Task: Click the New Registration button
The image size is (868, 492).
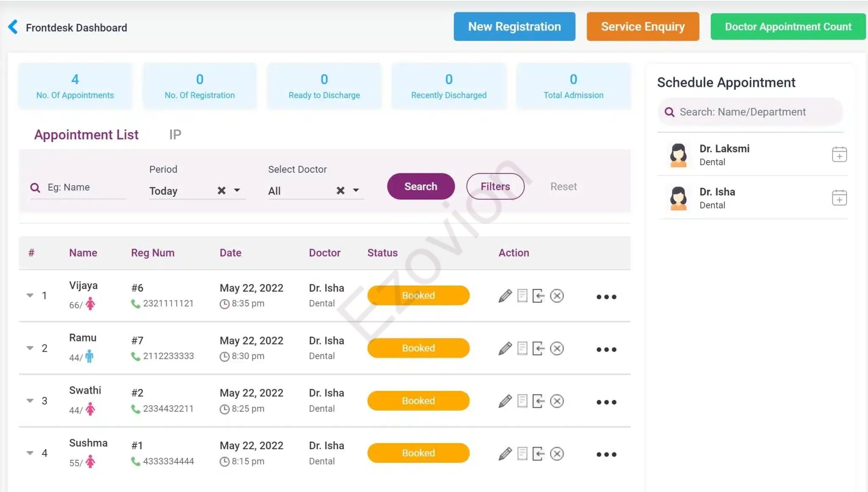Action: pyautogui.click(x=514, y=27)
